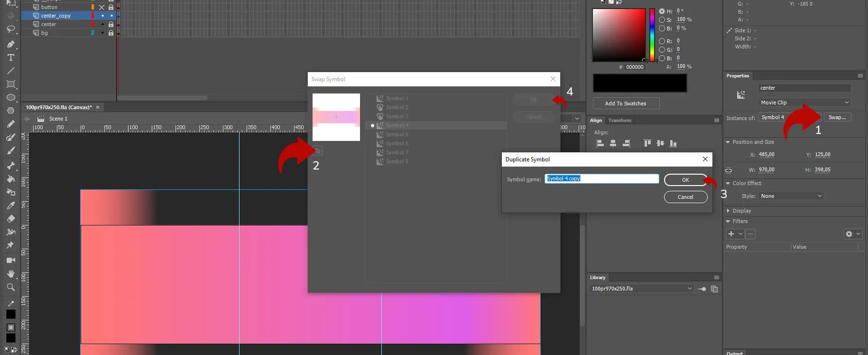Click the new library panel icon
The height and width of the screenshot is (355, 868).
714,289
